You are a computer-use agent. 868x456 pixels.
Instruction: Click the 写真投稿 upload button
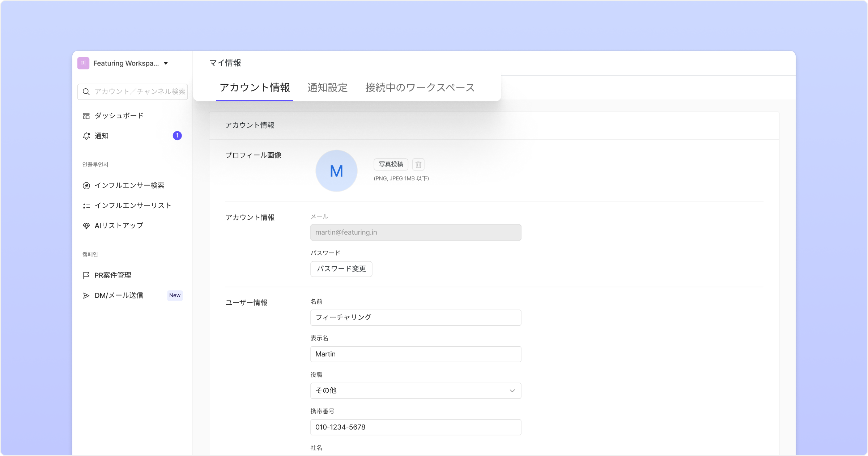click(391, 164)
